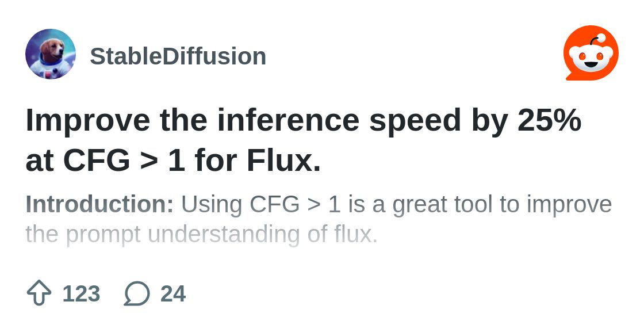Image resolution: width=644 pixels, height=336 pixels.
Task: Click the comment bubble icon
Action: click(137, 293)
